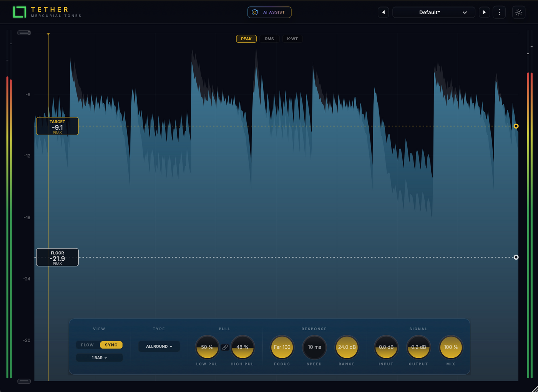Viewport: 538px width, 392px height.
Task: Click the AI ASSIST button
Action: click(269, 12)
